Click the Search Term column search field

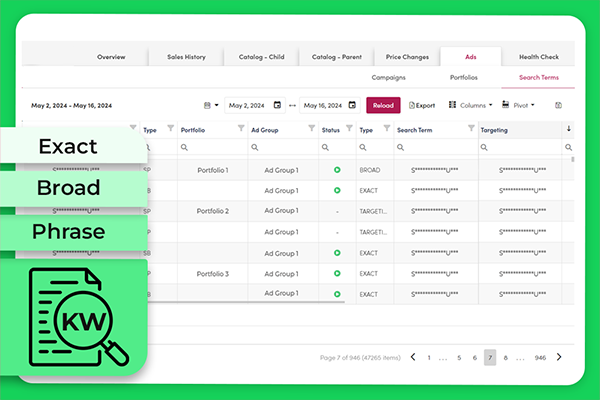(436, 147)
